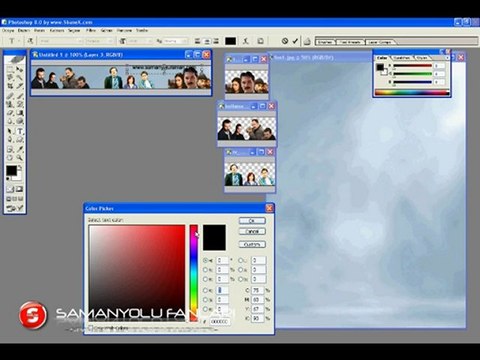Select the Notes tool

pos(10,150)
